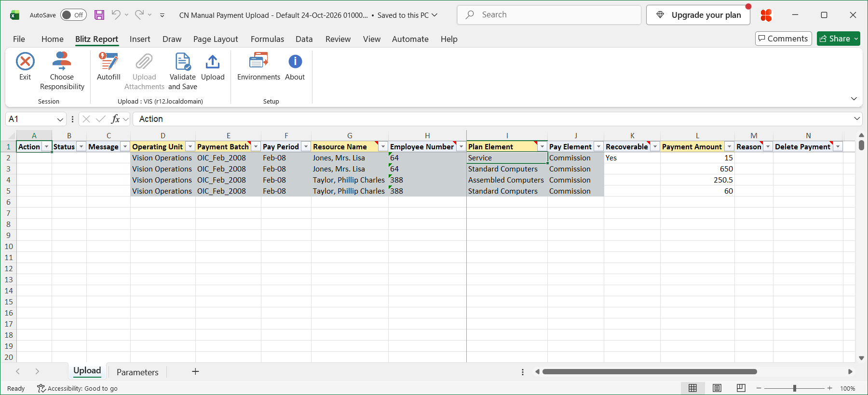This screenshot has height=395, width=868.
Task: Switch to Page Break Preview icon
Action: click(741, 388)
